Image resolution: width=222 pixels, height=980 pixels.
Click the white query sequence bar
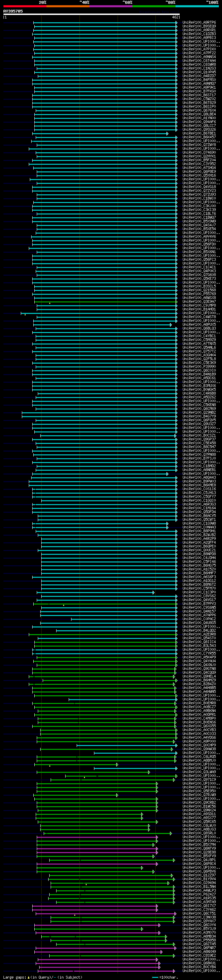[x=92, y=14]
